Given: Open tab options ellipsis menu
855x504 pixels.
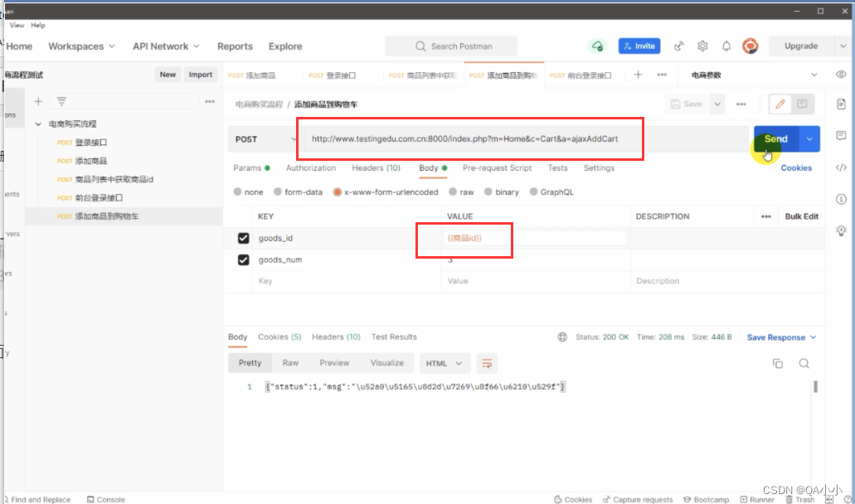Looking at the screenshot, I should 662,75.
